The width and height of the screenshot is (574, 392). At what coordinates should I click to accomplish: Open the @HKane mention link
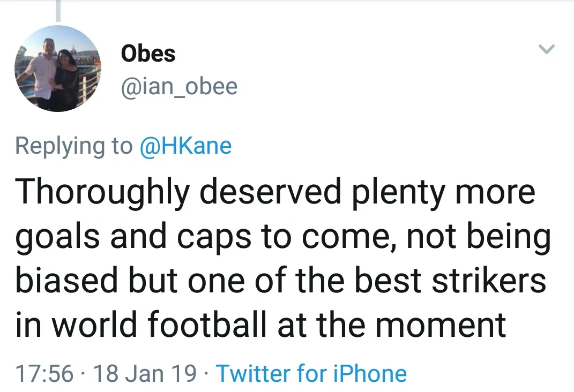[x=185, y=146]
